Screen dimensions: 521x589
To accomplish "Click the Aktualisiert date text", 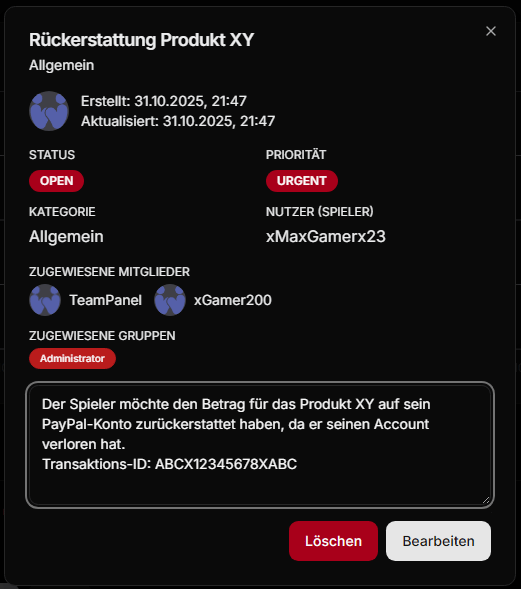I will [x=178, y=121].
